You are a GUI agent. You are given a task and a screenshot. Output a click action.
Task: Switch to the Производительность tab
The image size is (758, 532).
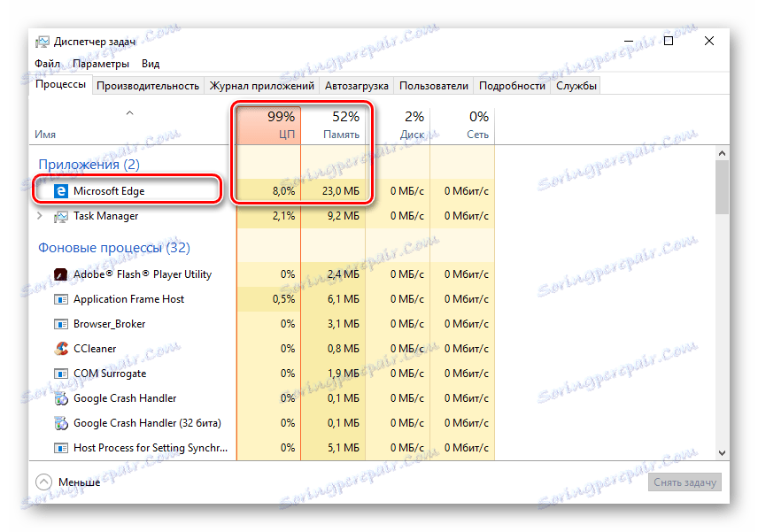tap(148, 86)
